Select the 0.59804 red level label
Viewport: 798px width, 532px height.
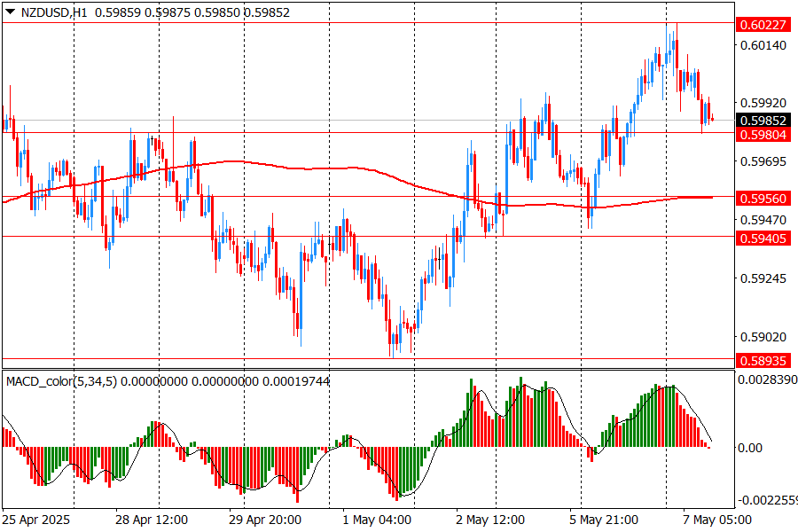(761, 134)
